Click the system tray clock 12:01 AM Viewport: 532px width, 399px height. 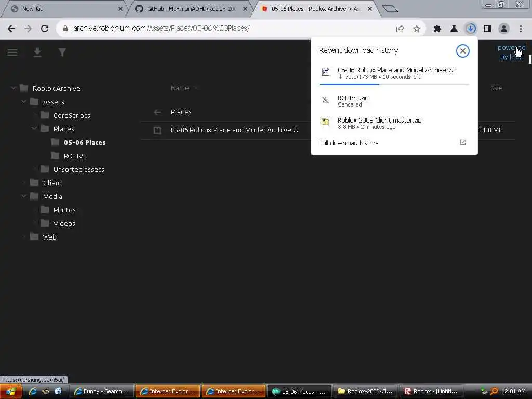tap(513, 391)
